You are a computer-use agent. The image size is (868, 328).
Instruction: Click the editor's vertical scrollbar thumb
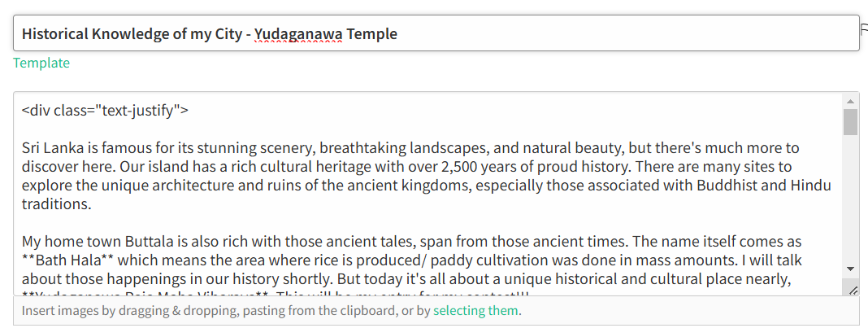(x=851, y=122)
